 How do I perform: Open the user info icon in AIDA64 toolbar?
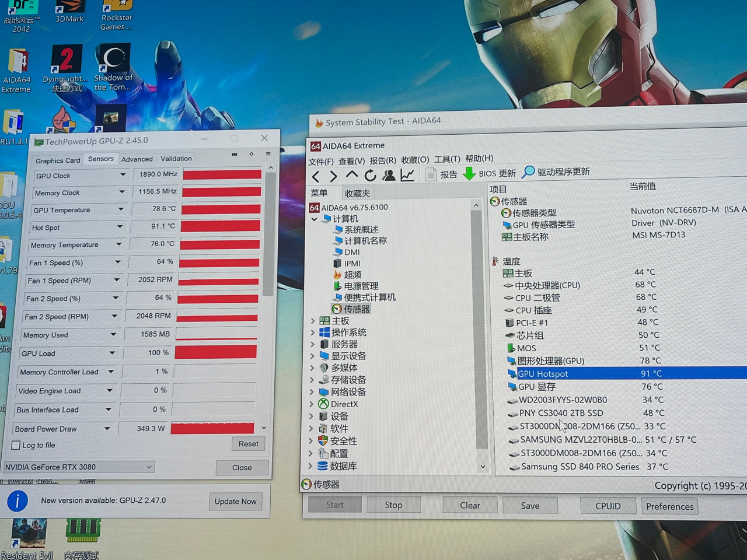pyautogui.click(x=389, y=175)
